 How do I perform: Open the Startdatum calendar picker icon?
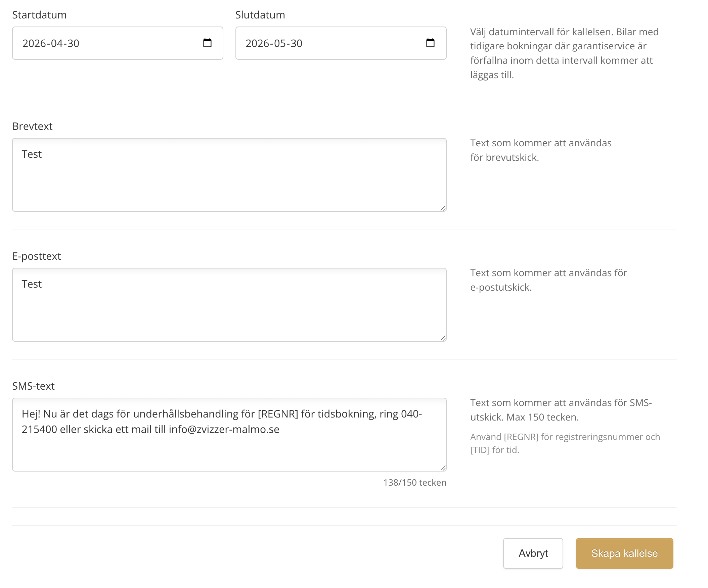pyautogui.click(x=207, y=43)
